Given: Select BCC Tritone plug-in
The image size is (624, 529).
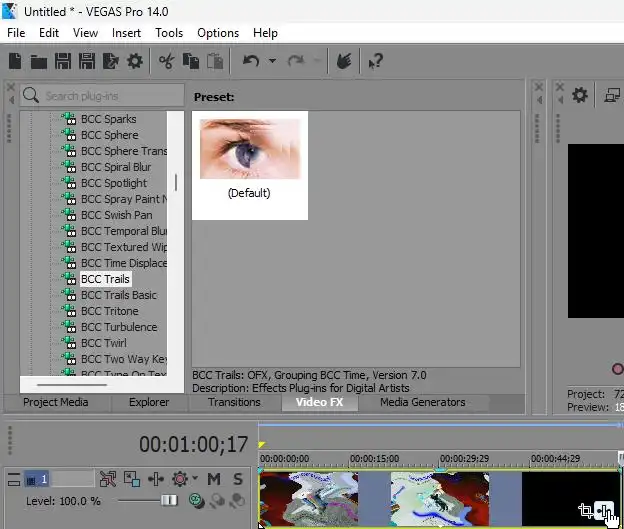Looking at the screenshot, I should (x=109, y=311).
